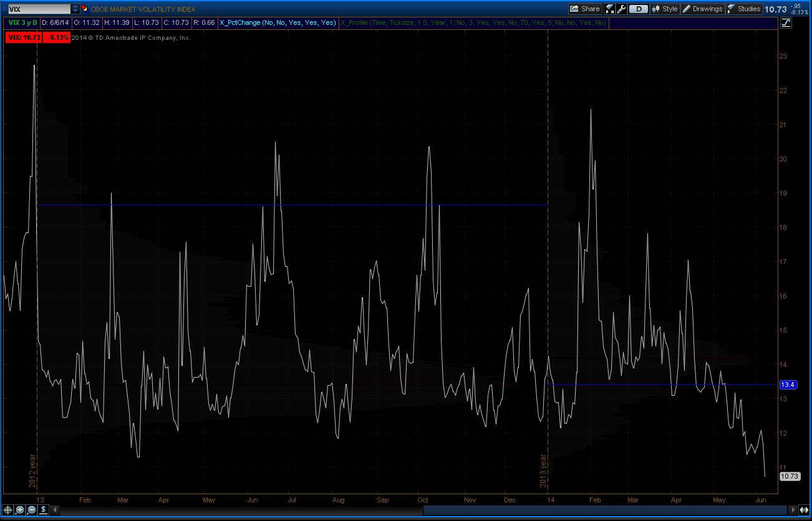Click the colored symbol link squares icon

coord(85,9)
